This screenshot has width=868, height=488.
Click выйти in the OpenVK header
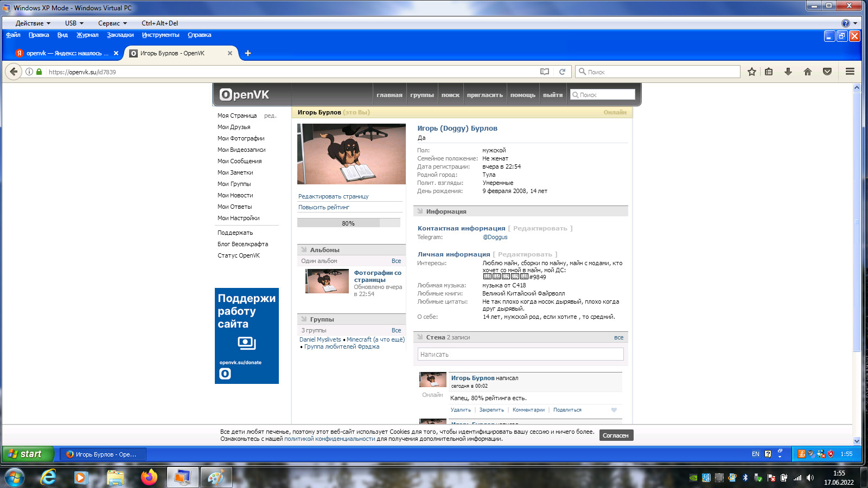click(x=553, y=95)
